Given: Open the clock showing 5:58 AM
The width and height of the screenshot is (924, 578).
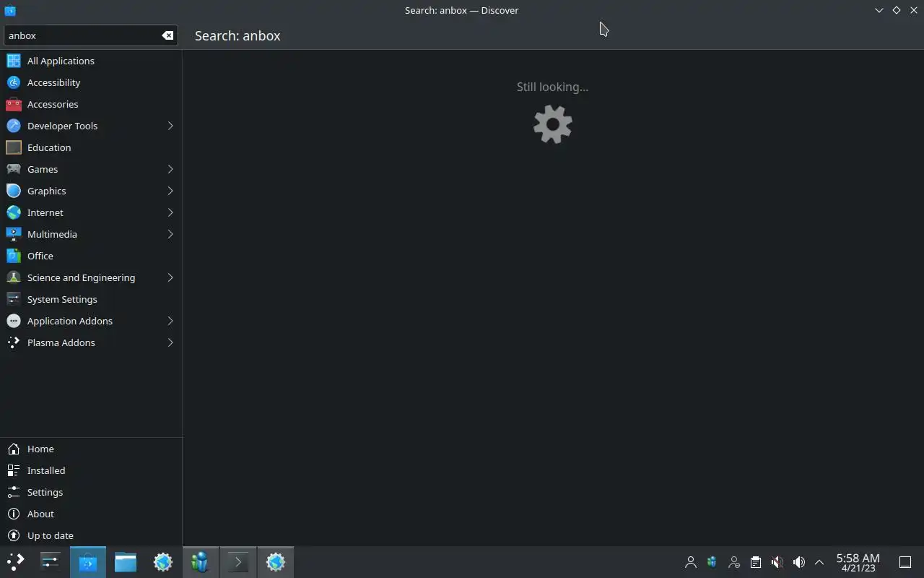Looking at the screenshot, I should click(858, 562).
